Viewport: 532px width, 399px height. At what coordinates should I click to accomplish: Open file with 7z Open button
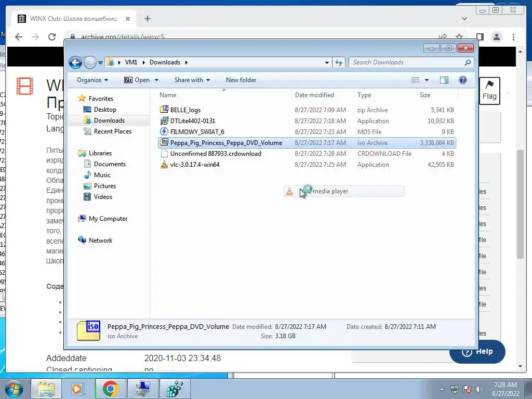pyautogui.click(x=137, y=80)
